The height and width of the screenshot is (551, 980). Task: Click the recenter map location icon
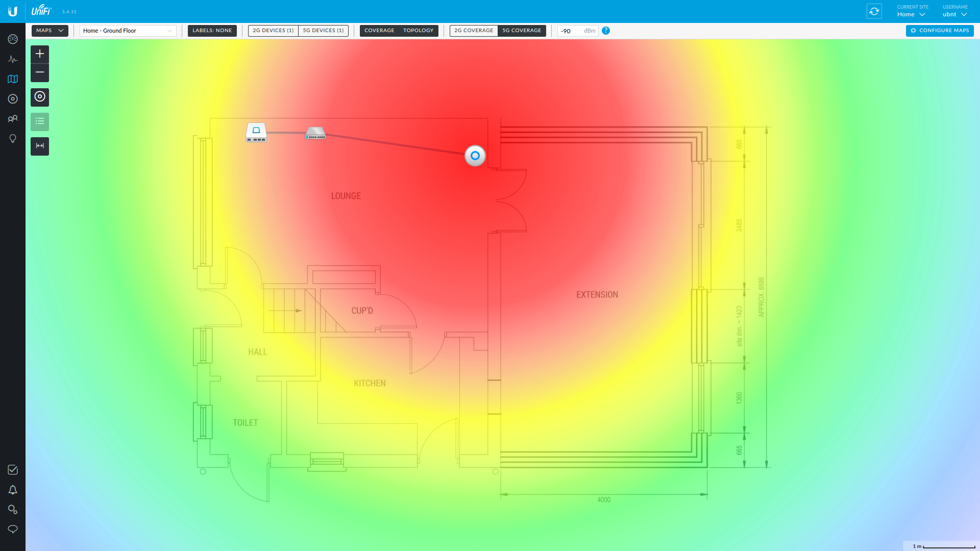(40, 97)
